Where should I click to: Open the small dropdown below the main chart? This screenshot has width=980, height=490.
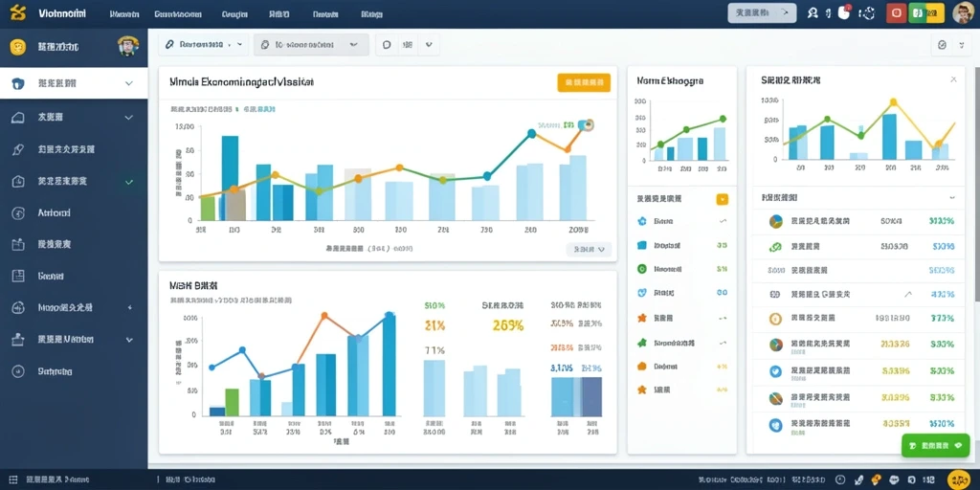589,250
